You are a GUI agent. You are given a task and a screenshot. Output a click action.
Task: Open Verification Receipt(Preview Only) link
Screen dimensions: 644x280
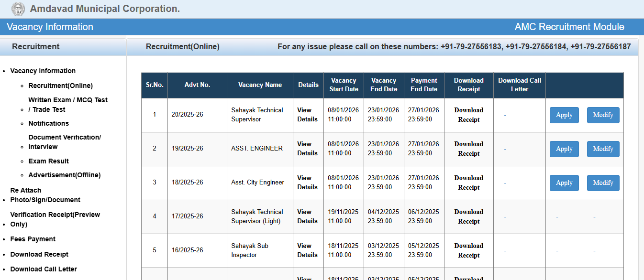(55, 219)
